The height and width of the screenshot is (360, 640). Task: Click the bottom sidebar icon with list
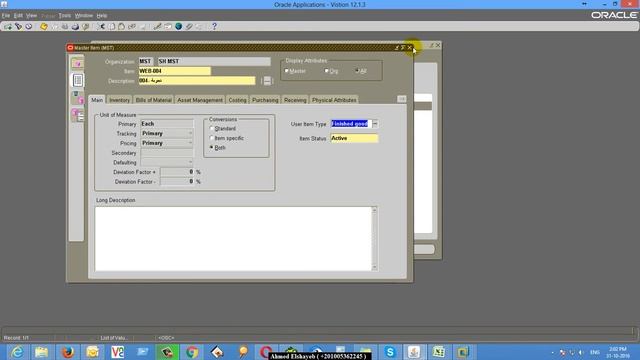pos(78,116)
